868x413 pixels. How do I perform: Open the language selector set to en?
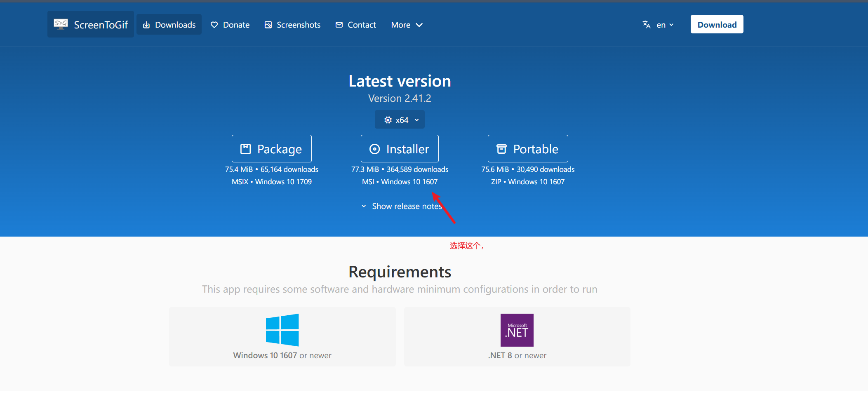pyautogui.click(x=665, y=25)
